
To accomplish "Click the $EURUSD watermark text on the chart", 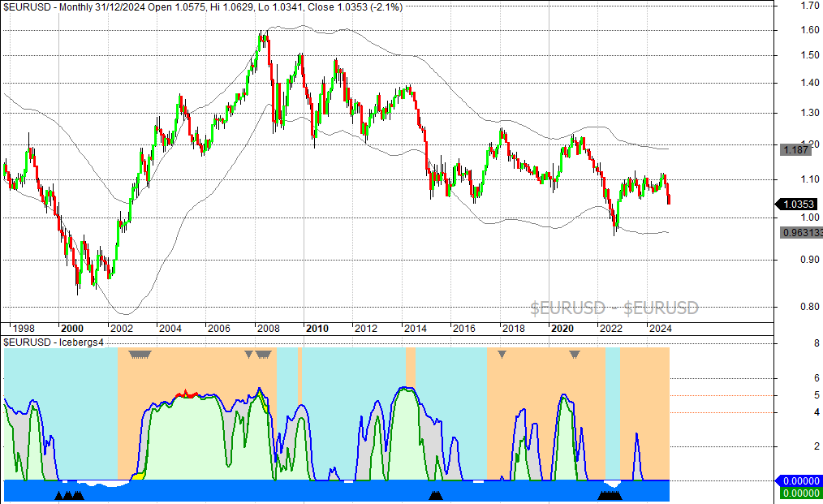I will click(x=613, y=307).
